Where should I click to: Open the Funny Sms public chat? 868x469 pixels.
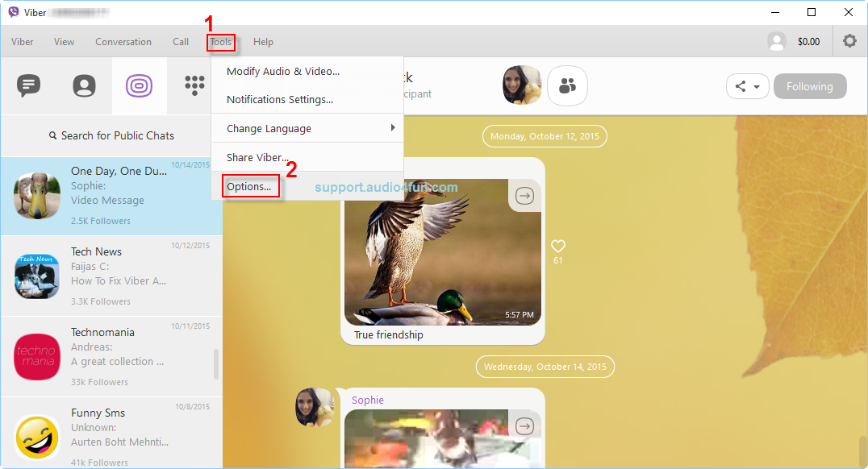point(111,434)
